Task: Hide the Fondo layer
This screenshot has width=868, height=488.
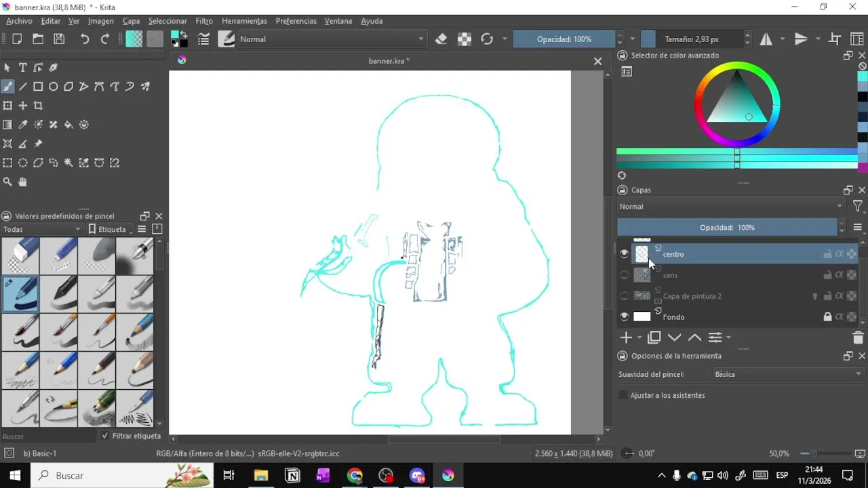Action: [x=624, y=317]
